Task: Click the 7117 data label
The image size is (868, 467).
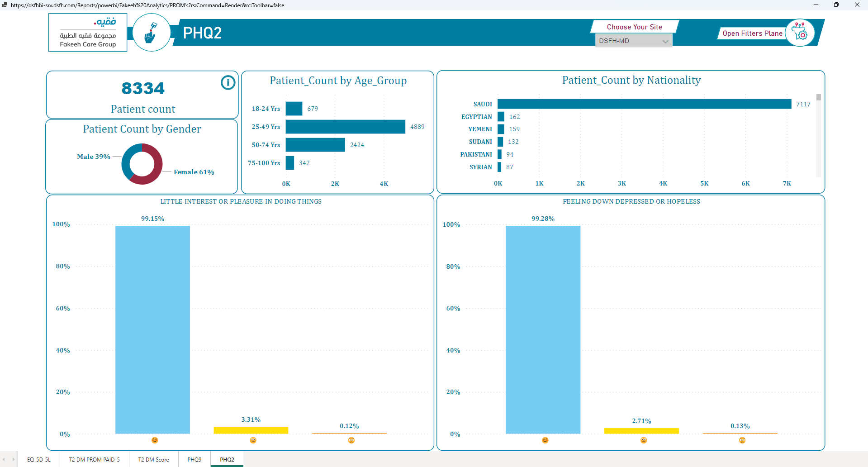Action: (803, 104)
